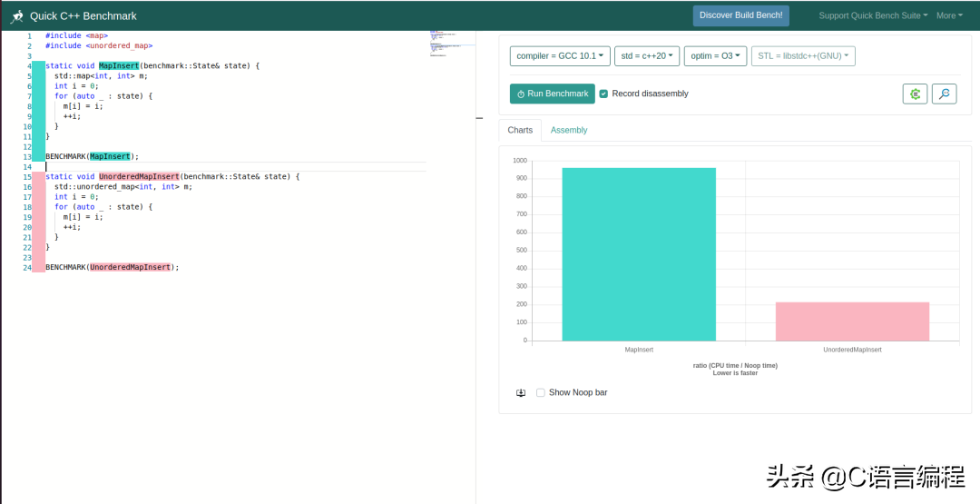Open the optim = O3 dropdown
The height and width of the screenshot is (504, 980).
pyautogui.click(x=715, y=55)
